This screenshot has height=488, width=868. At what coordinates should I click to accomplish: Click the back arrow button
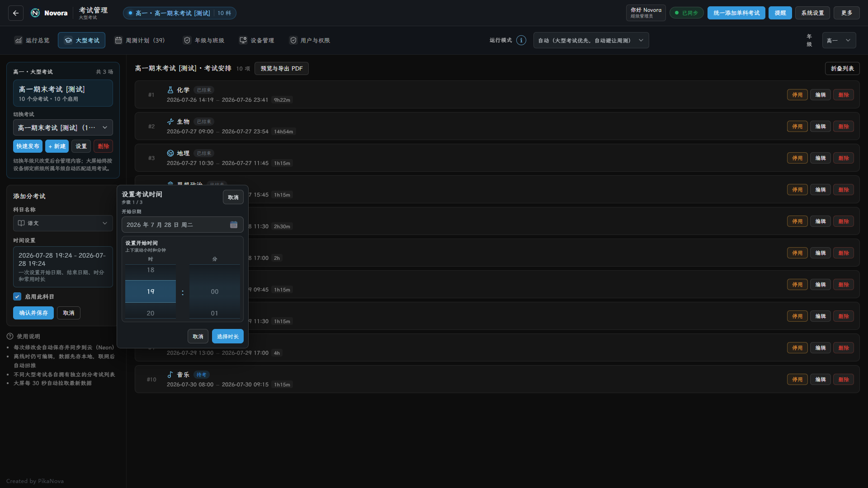click(16, 13)
